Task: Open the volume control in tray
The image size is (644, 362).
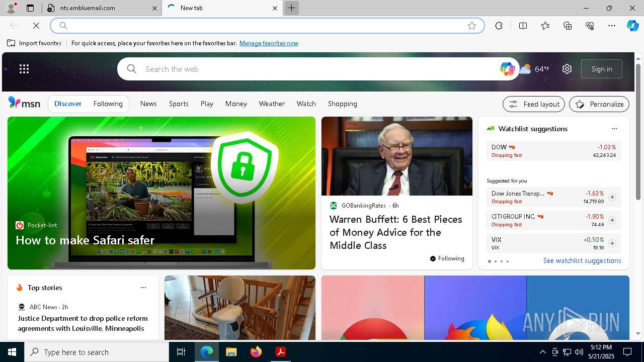Action: (x=579, y=352)
